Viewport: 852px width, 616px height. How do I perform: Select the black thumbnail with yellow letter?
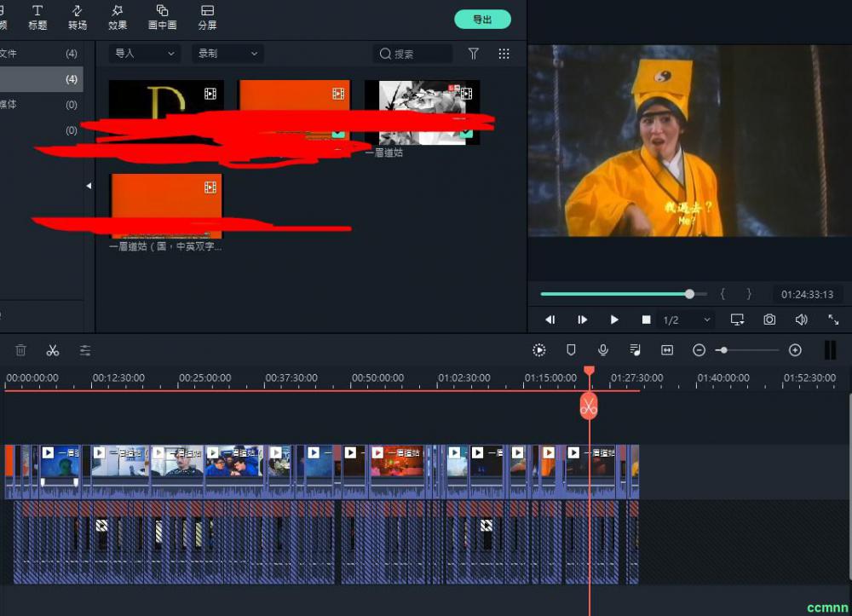[x=166, y=112]
